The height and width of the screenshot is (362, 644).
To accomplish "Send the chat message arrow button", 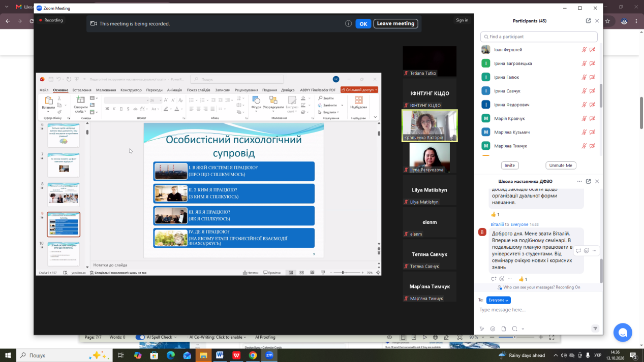I will point(595,328).
